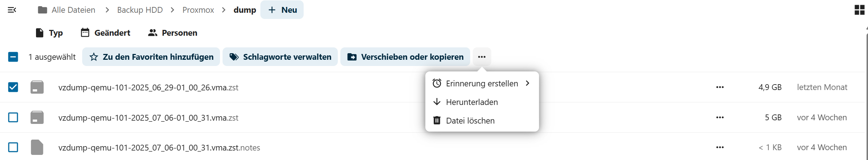Expand the Erinnerung erstellen submenu
The width and height of the screenshot is (868, 160).
482,83
